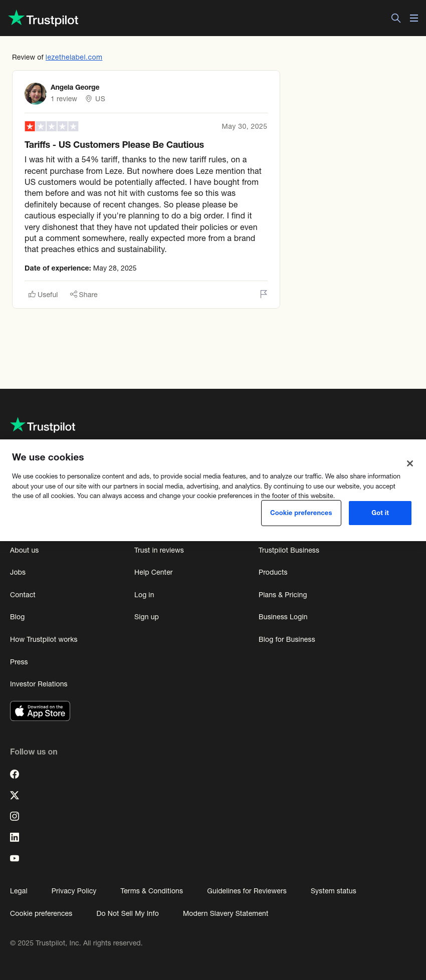
Task: Click 'Date of experience: May 28, 2025' text
Action: click(x=81, y=268)
